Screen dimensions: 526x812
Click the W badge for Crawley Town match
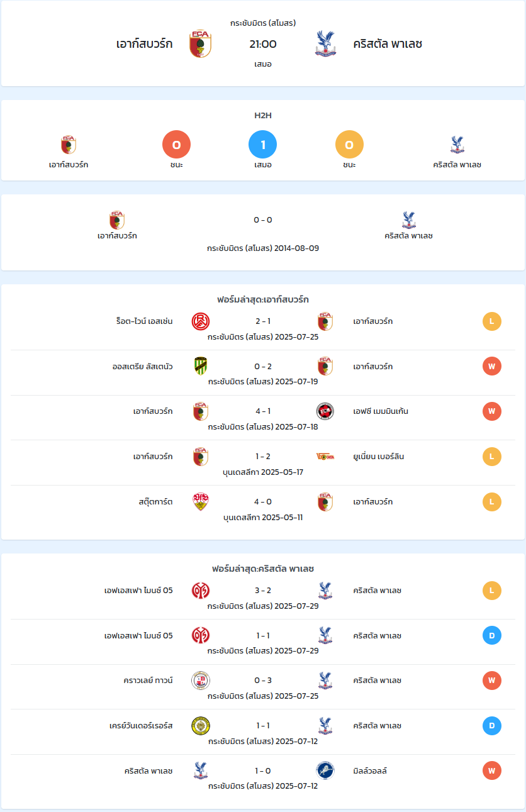[492, 681]
